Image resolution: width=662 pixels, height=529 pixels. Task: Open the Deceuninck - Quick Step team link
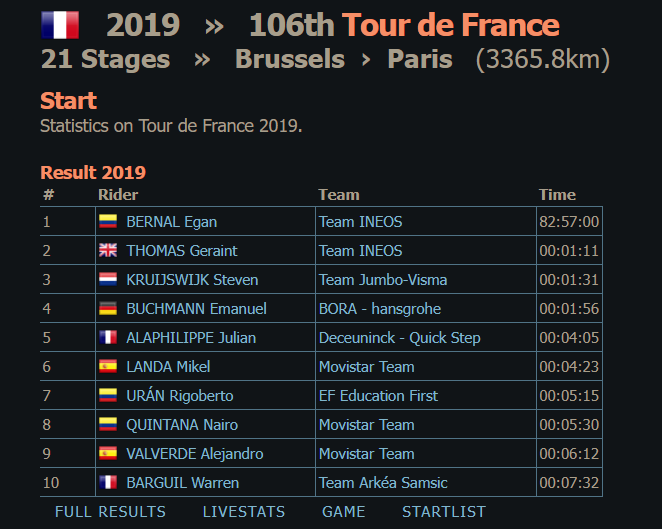399,338
